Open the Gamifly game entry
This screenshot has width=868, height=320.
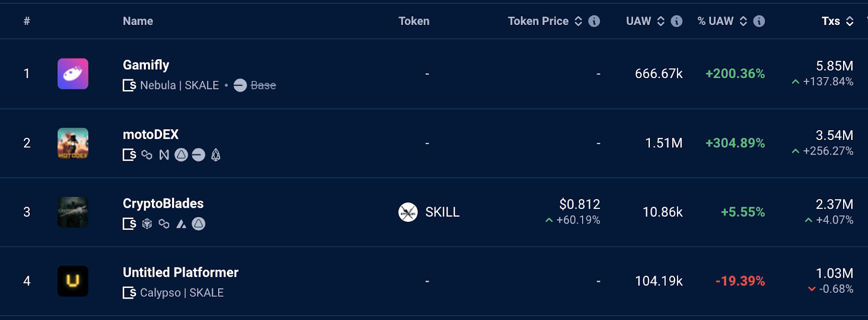click(x=146, y=65)
